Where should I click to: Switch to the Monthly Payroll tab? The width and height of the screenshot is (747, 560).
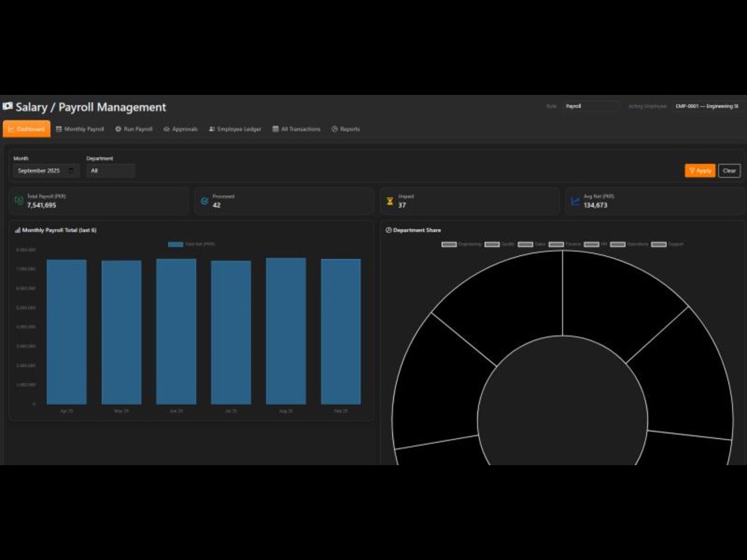tap(80, 129)
